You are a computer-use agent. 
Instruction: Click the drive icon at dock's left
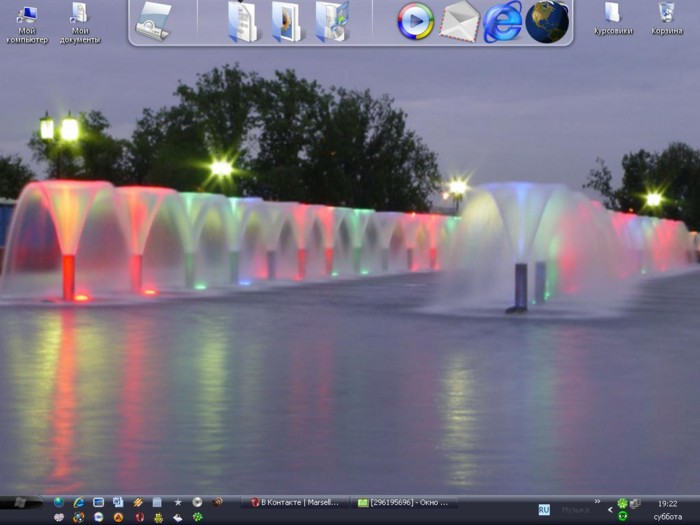[x=154, y=21]
